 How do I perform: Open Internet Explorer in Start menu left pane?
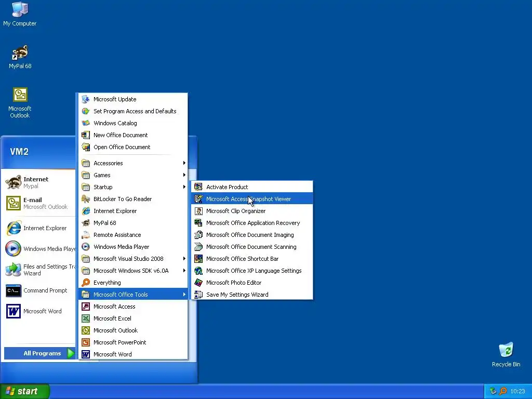[39, 228]
